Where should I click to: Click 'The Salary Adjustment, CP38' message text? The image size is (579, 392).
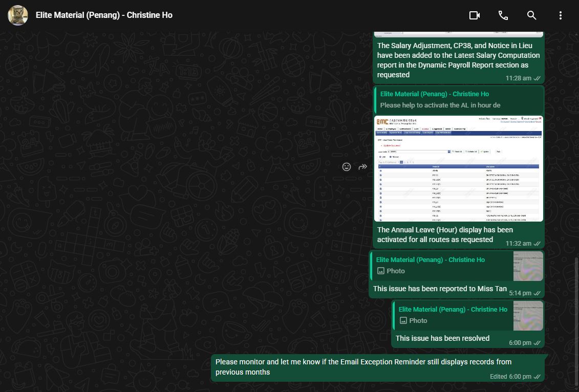pos(458,60)
